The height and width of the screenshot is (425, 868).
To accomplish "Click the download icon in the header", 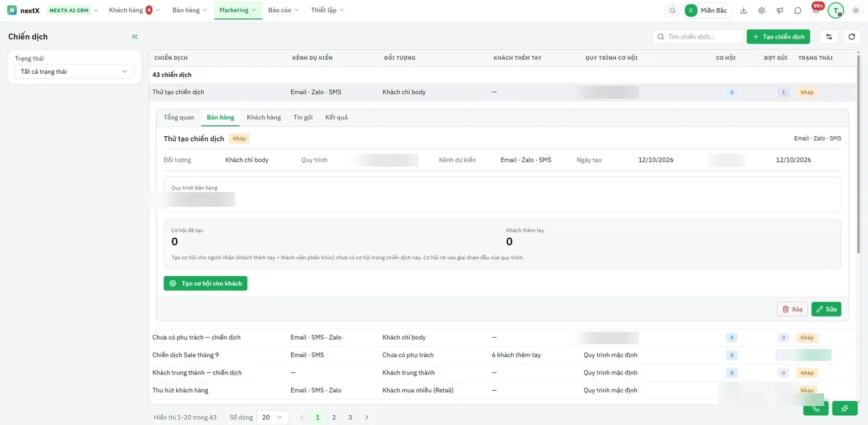I will coord(744,10).
